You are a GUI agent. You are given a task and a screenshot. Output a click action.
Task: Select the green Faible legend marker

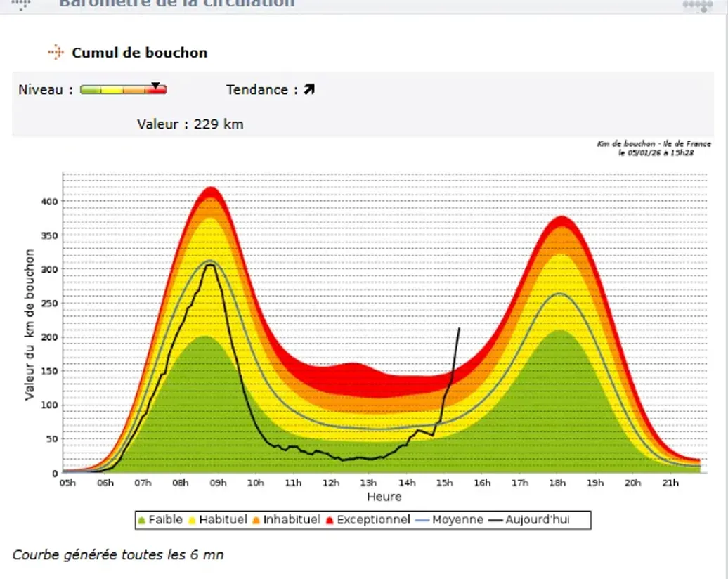141,521
